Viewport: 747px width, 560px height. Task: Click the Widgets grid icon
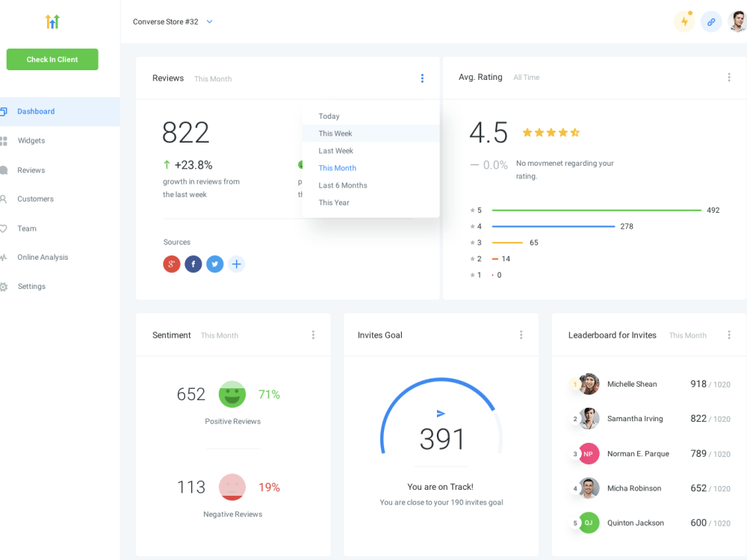tap(3, 141)
